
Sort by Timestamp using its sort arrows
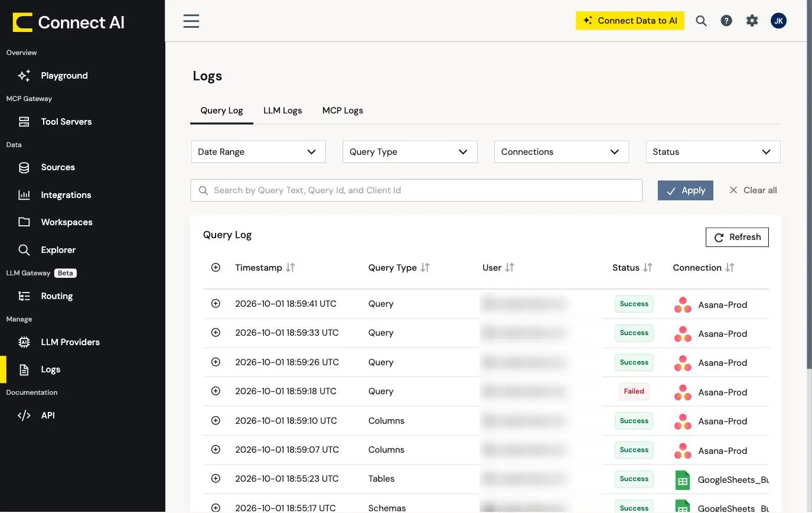point(290,268)
